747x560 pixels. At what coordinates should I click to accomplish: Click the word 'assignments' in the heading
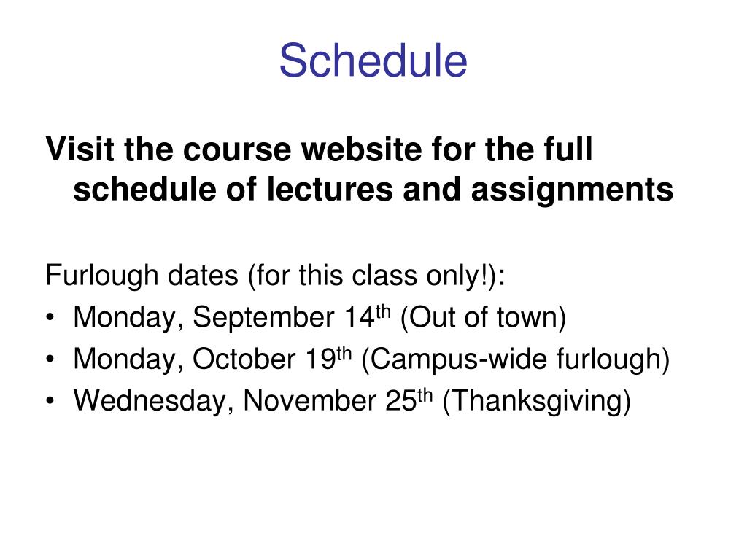point(572,190)
